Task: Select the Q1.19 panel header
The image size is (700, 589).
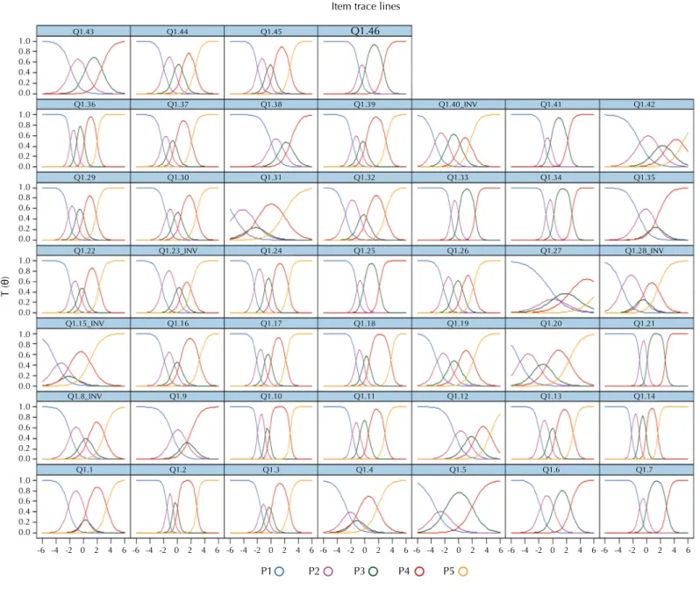Action: point(459,323)
